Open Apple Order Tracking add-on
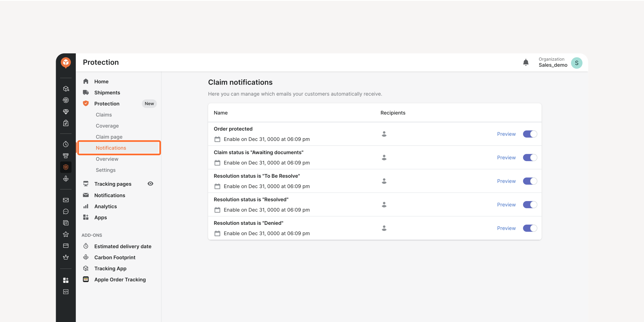The image size is (644, 322). [120, 280]
